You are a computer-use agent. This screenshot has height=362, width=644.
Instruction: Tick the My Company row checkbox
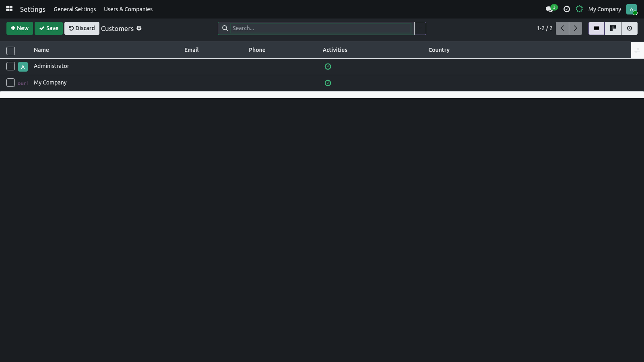coord(11,83)
